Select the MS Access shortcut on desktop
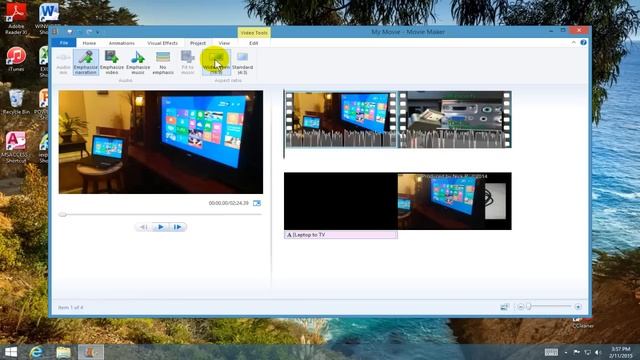Screen dimensions: 640x360 click(16, 147)
